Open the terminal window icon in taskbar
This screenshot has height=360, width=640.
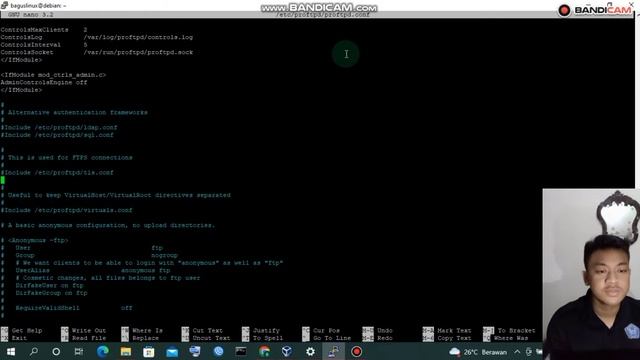pyautogui.click(x=241, y=351)
